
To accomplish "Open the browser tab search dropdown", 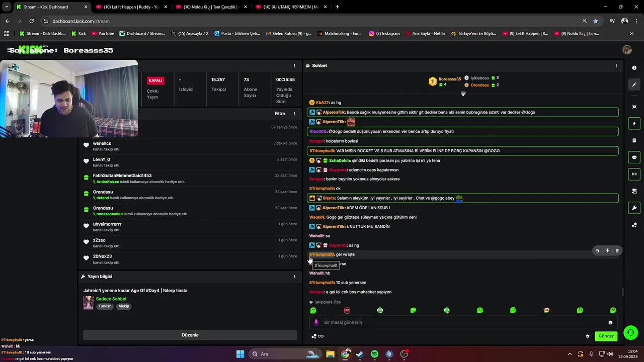I will point(7,7).
